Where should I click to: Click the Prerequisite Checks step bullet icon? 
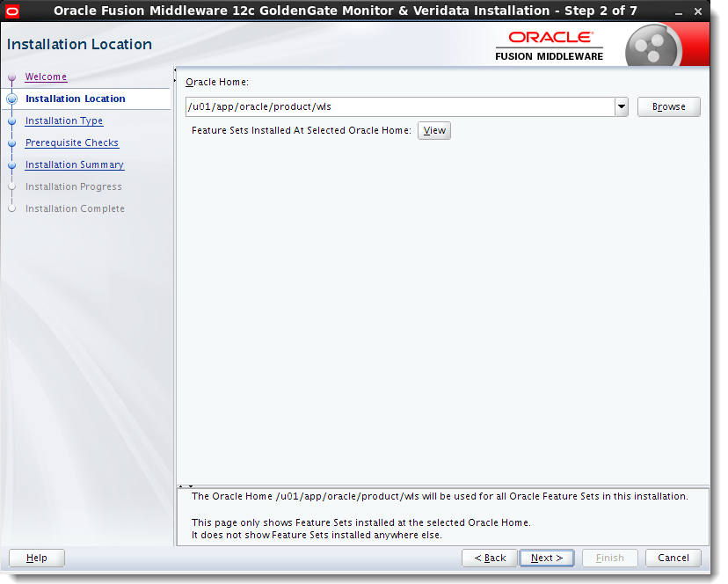(12, 143)
